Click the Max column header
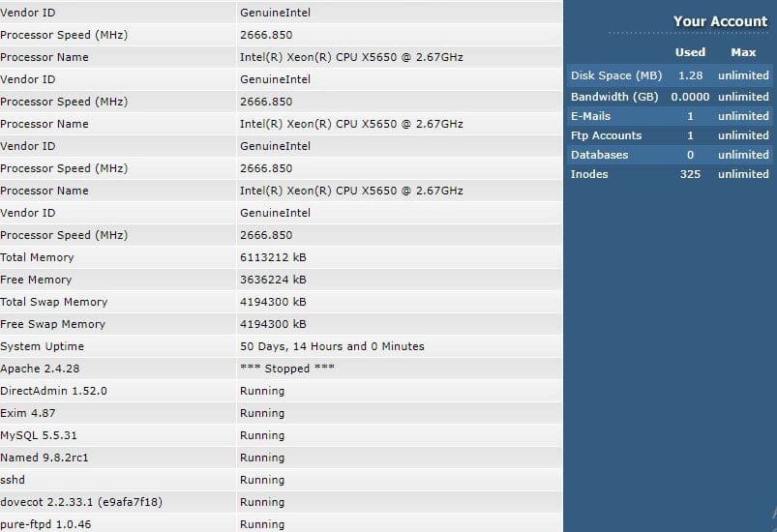Viewport: 777px width, 532px height. click(743, 52)
